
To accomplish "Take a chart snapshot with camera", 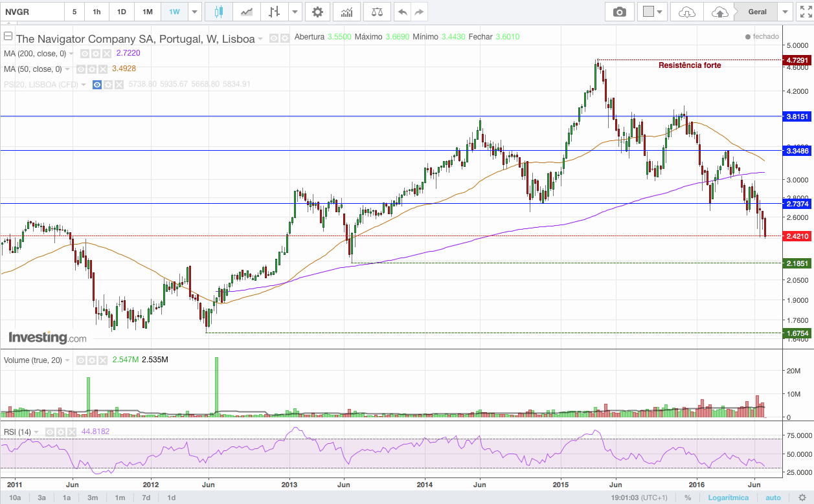I will click(x=620, y=12).
